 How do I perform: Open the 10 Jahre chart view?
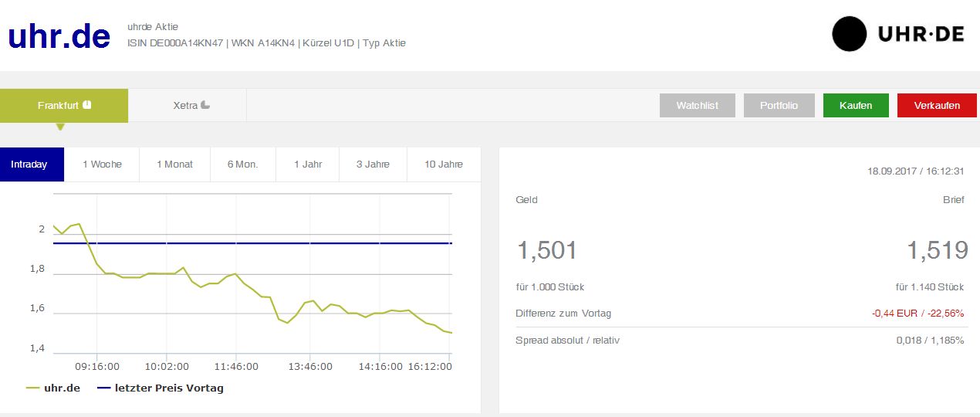(444, 164)
